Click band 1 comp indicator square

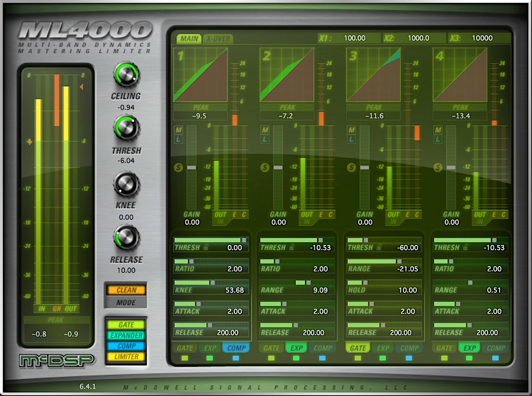[x=236, y=358]
